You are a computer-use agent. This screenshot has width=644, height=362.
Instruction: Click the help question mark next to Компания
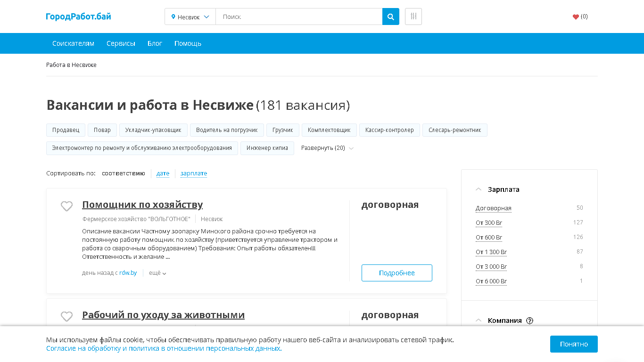coord(529,321)
